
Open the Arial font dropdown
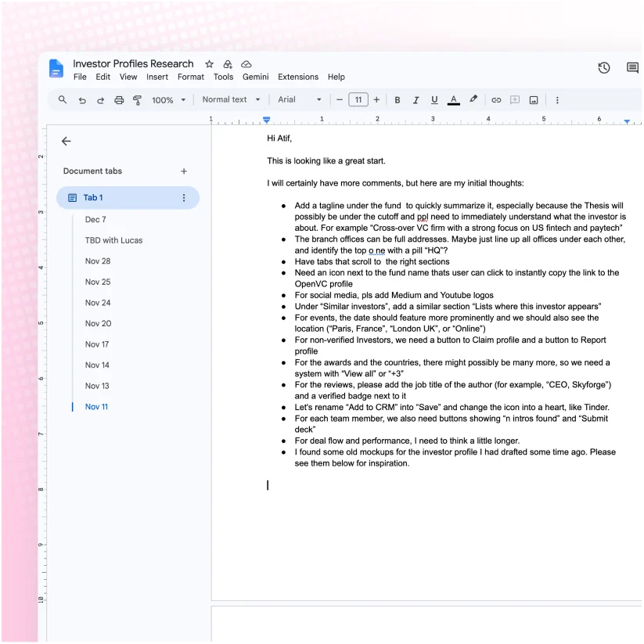(300, 100)
